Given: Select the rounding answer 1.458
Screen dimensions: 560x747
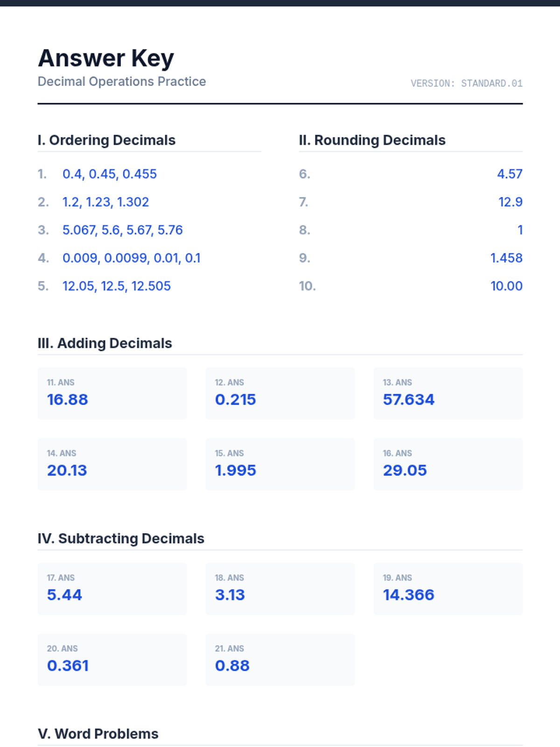Looking at the screenshot, I should tap(506, 258).
